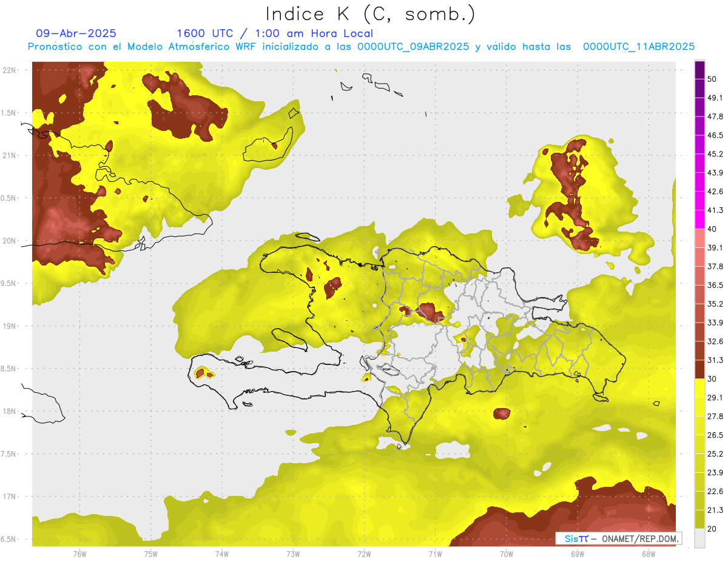Select the colorbar value "41.3"

pos(715,210)
